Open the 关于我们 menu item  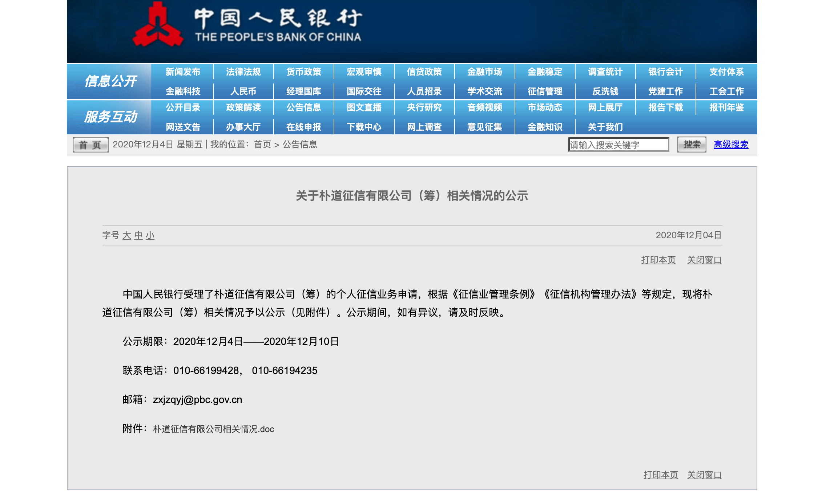coord(605,127)
